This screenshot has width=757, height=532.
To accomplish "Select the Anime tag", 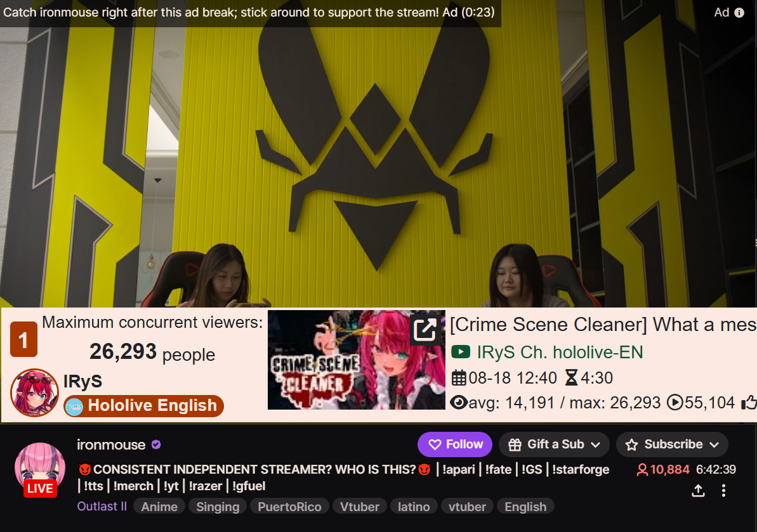I will 159,507.
